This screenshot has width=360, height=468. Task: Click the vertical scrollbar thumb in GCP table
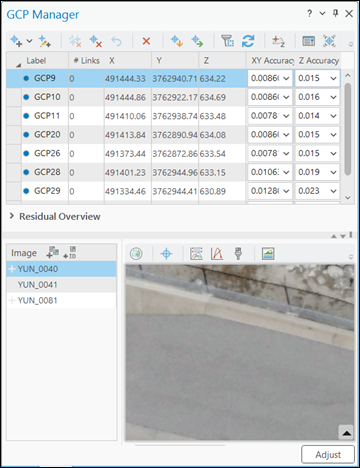[348, 129]
